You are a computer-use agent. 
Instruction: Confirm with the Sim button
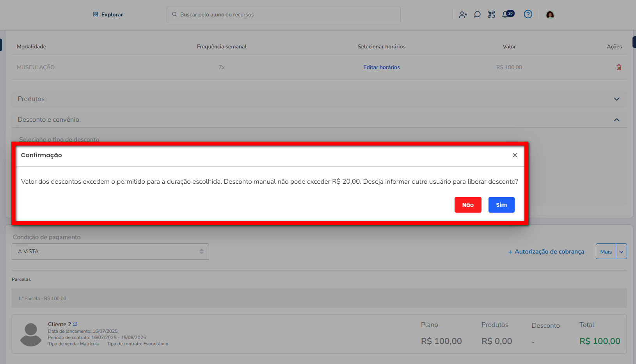(x=501, y=205)
